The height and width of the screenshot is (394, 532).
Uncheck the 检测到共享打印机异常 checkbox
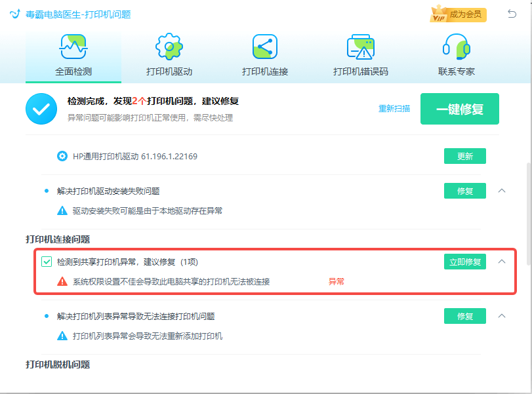coord(47,262)
